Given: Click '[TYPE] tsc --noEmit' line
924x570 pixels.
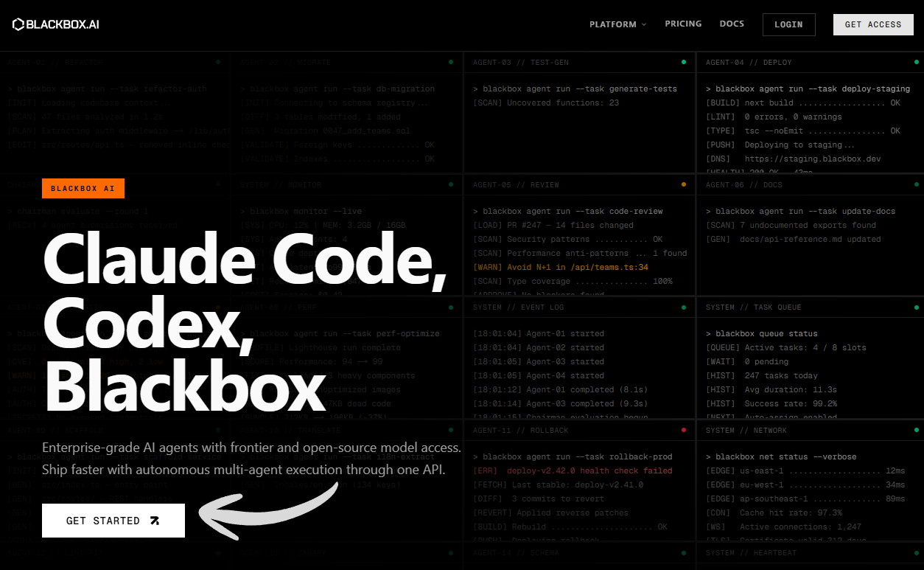Looking at the screenshot, I should click(x=803, y=131).
